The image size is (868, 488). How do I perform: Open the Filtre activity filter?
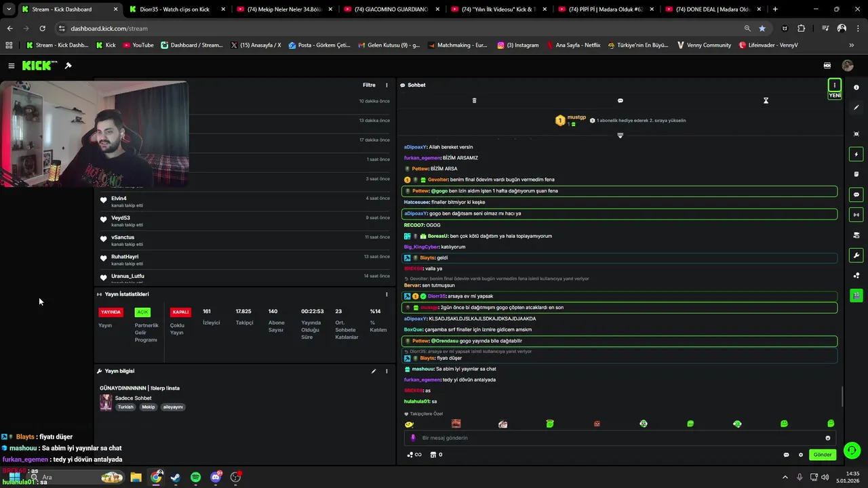[x=369, y=85]
